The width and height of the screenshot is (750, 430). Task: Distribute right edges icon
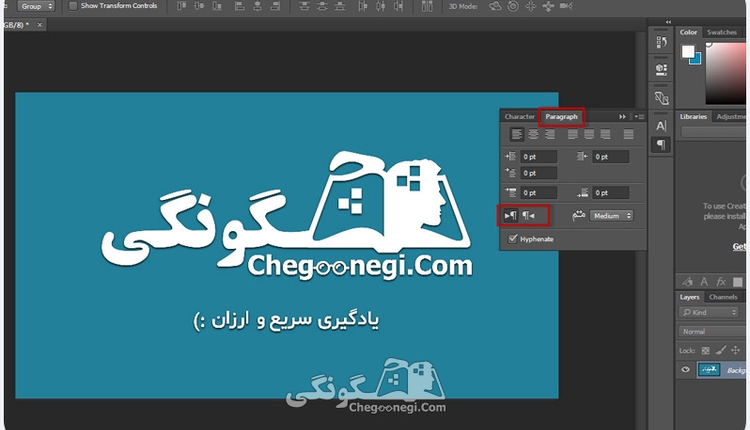(x=398, y=6)
